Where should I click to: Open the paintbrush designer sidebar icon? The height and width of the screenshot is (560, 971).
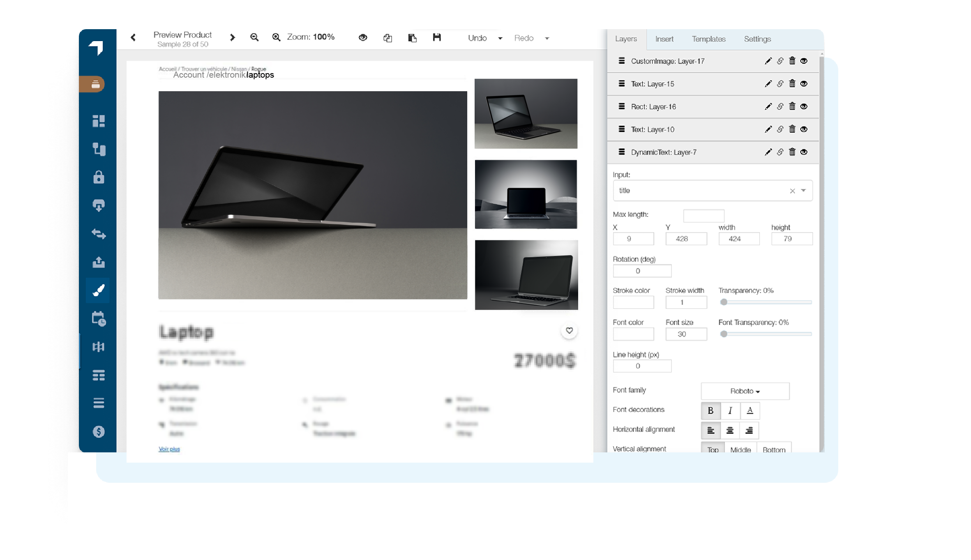click(x=98, y=290)
